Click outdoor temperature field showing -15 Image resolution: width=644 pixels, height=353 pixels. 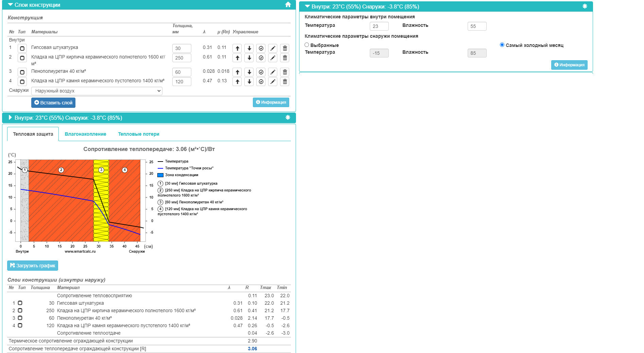(x=379, y=53)
